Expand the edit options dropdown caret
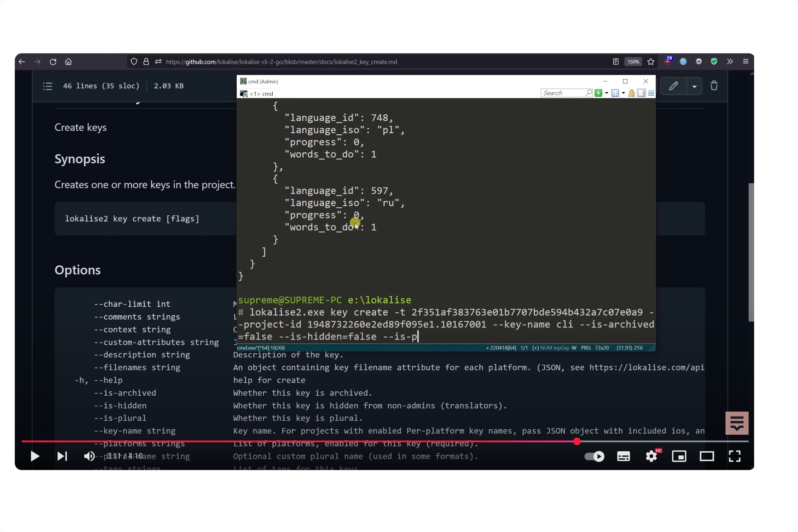This screenshot has width=798, height=532. click(695, 86)
